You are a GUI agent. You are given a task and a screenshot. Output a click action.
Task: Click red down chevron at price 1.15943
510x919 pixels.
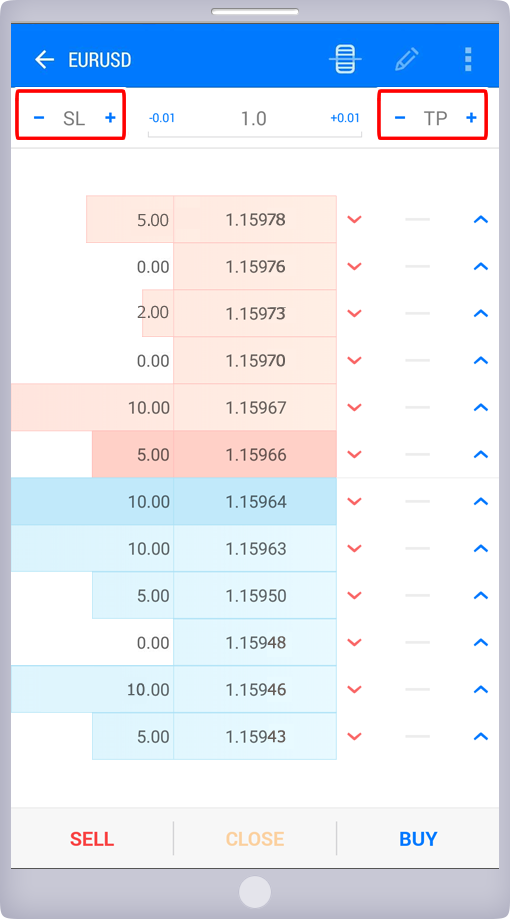click(x=355, y=736)
